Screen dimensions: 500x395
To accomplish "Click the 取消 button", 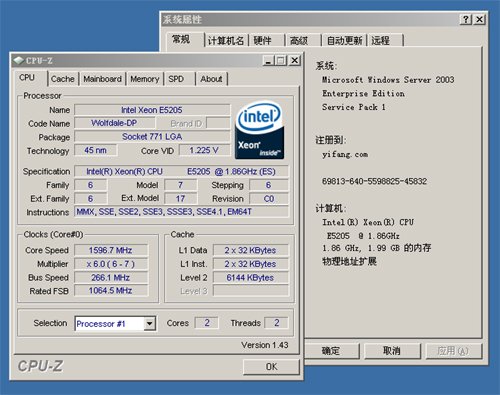I will click(x=392, y=351).
